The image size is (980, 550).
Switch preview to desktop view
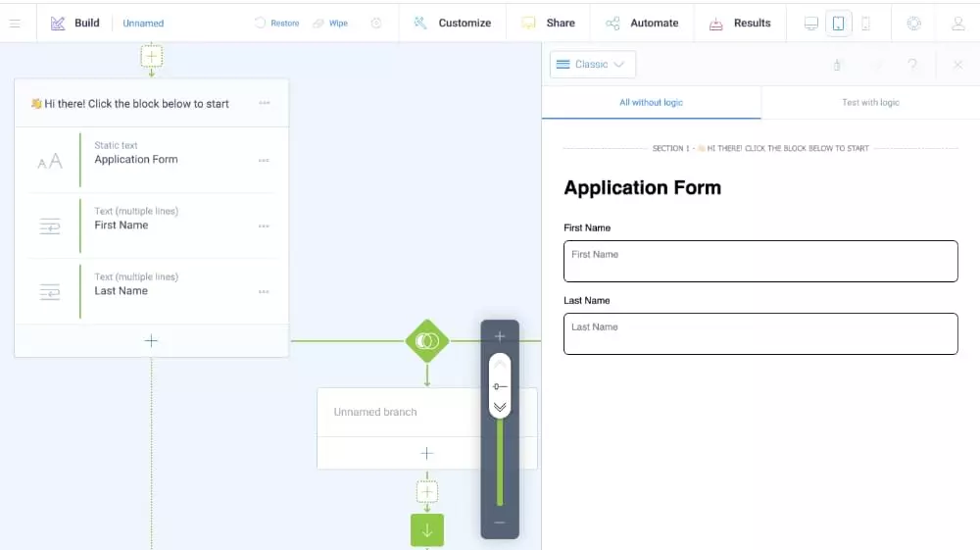pos(811,24)
